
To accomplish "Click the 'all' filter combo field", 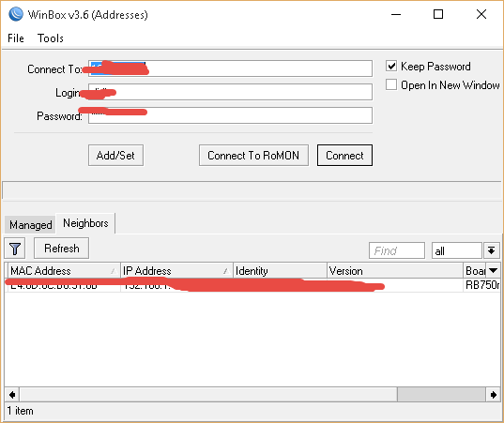I will [x=457, y=250].
